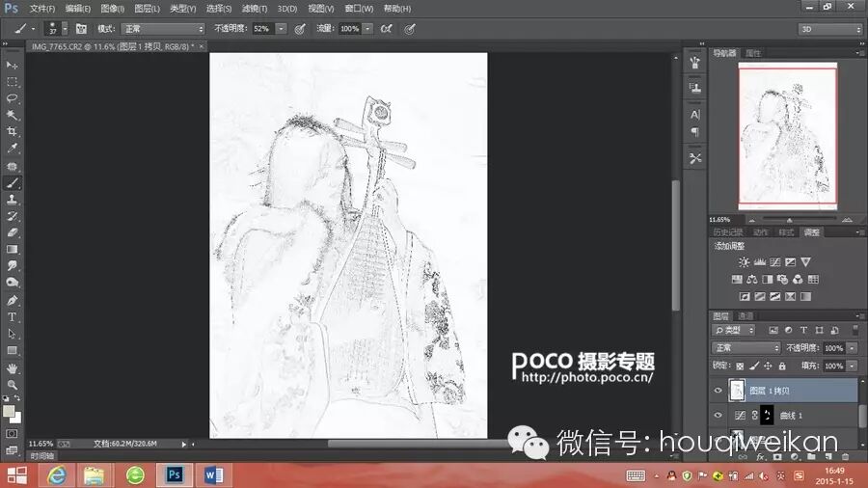The image size is (868, 488).
Task: Select the Path Selection tool
Action: [x=12, y=334]
